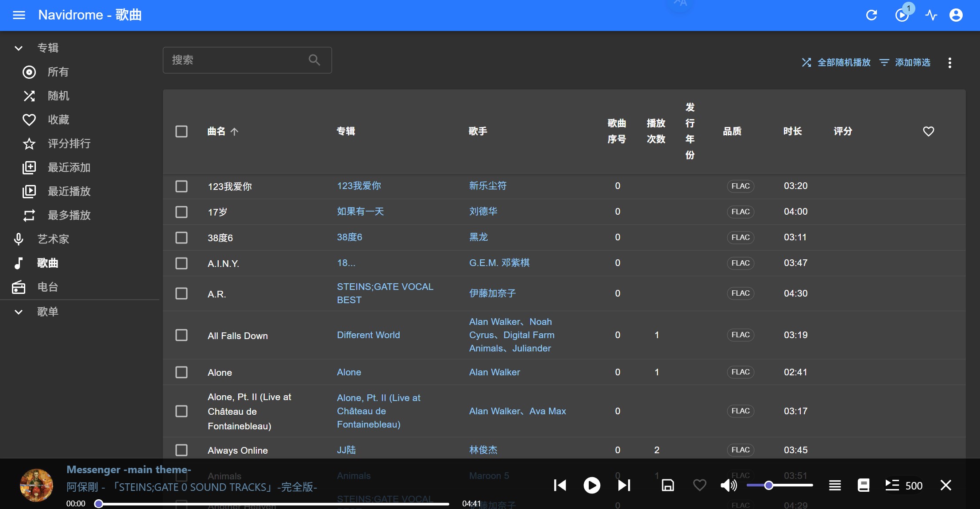Click the refresh icon in top bar
The height and width of the screenshot is (509, 980).
coord(872,15)
